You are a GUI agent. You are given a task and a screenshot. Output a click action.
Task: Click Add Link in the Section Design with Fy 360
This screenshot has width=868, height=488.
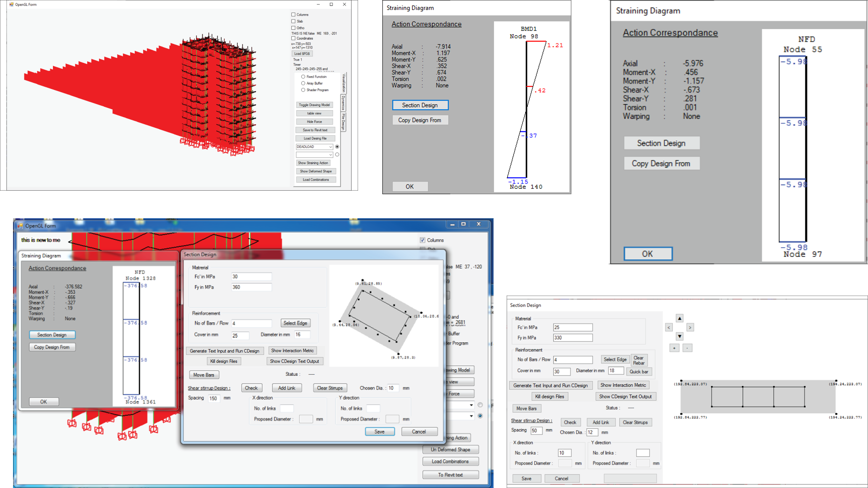point(287,388)
